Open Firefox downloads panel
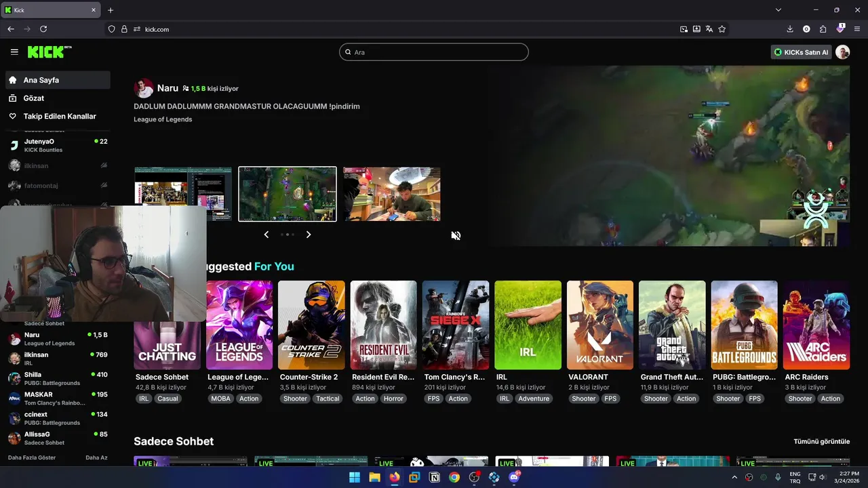The width and height of the screenshot is (868, 488). pos(790,29)
